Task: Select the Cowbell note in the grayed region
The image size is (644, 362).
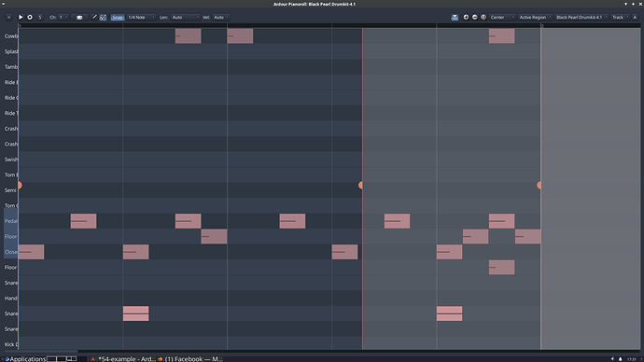Action: click(x=501, y=36)
